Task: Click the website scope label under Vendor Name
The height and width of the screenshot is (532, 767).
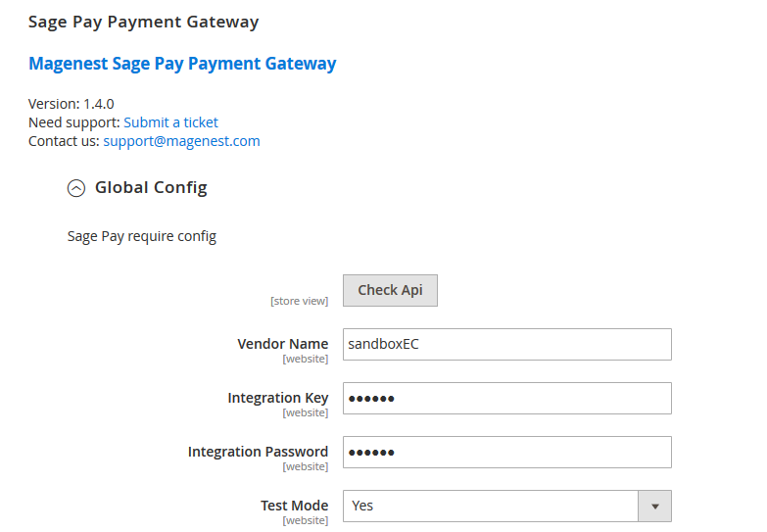Action: pos(305,359)
